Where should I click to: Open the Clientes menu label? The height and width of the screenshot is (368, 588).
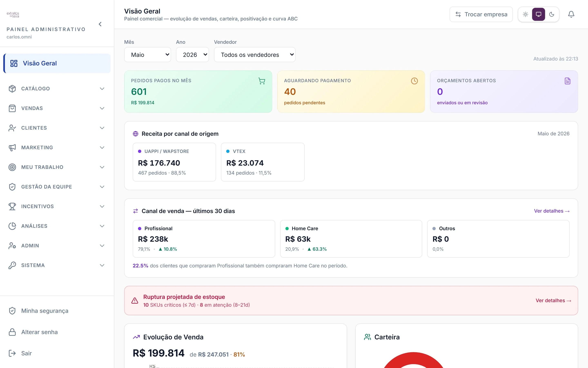pyautogui.click(x=34, y=128)
